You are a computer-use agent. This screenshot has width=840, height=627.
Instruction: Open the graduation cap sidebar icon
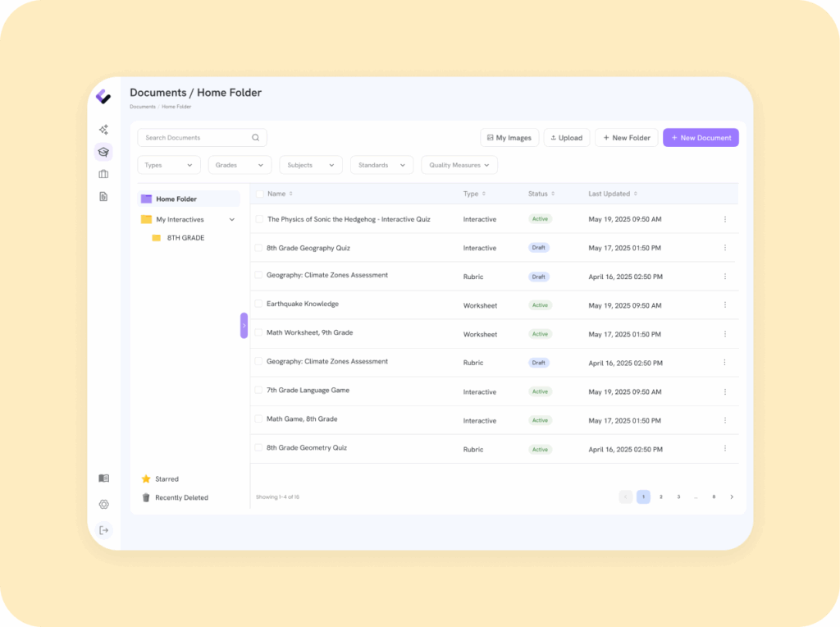(103, 152)
